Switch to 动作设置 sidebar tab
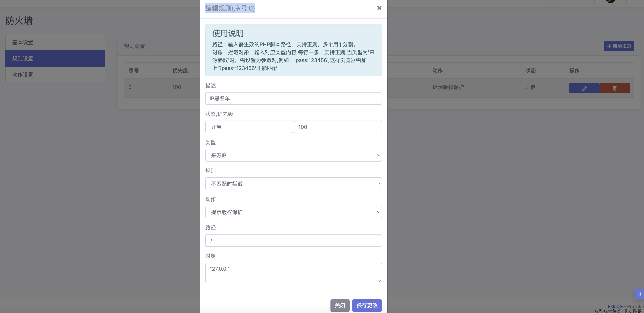This screenshot has height=313, width=644. click(55, 74)
